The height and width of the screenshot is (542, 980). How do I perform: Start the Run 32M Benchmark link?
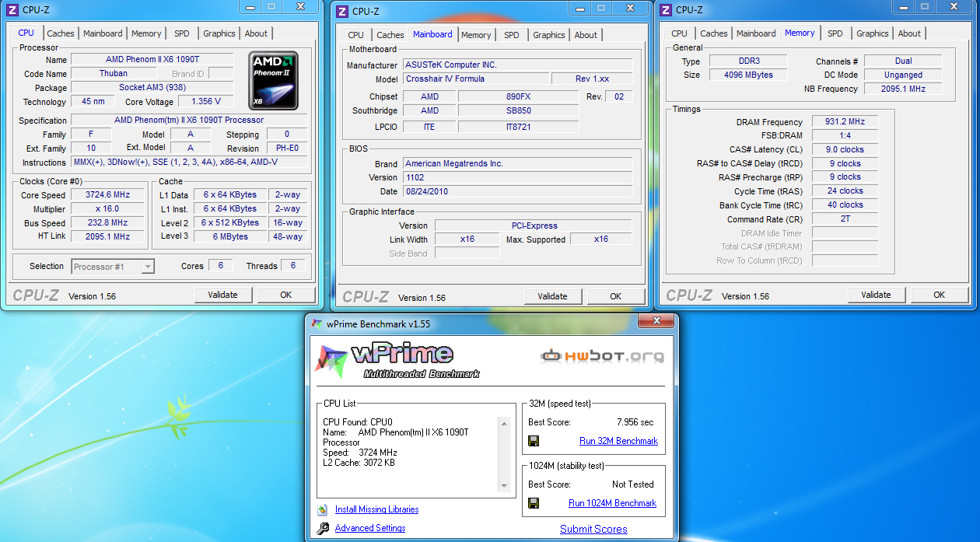coord(618,441)
